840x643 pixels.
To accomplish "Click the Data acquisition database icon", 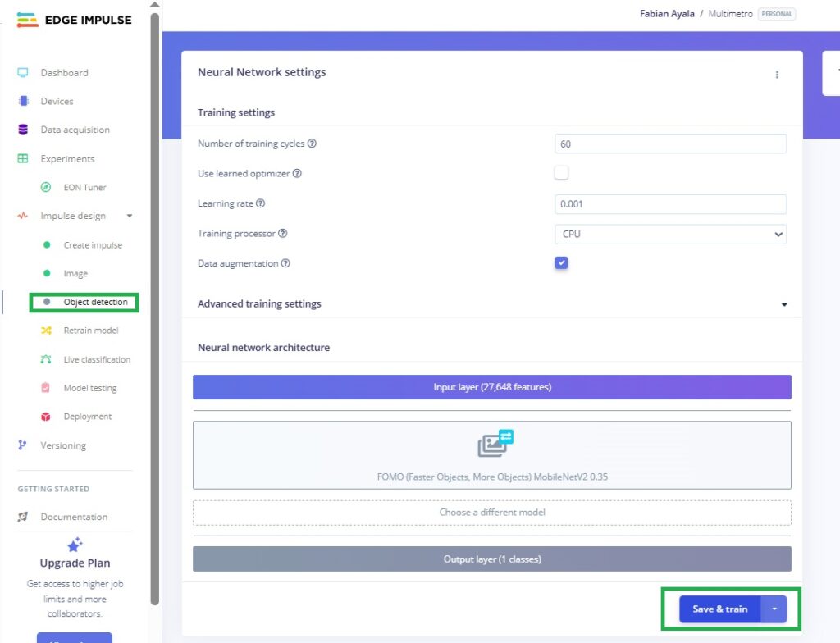I will tap(23, 130).
